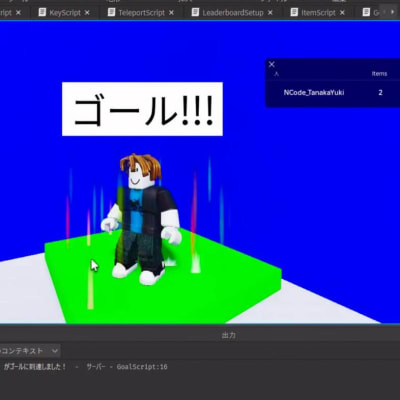Image resolution: width=400 pixels, height=400 pixels.
Task: Close the in-game leaderboard panel
Action: (272, 64)
